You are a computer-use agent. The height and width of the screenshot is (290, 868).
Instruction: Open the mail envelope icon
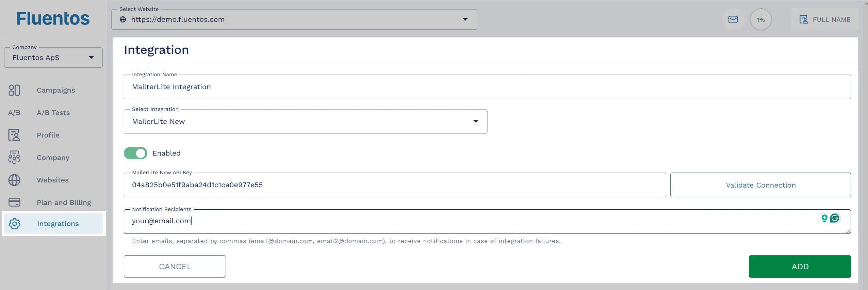click(733, 19)
